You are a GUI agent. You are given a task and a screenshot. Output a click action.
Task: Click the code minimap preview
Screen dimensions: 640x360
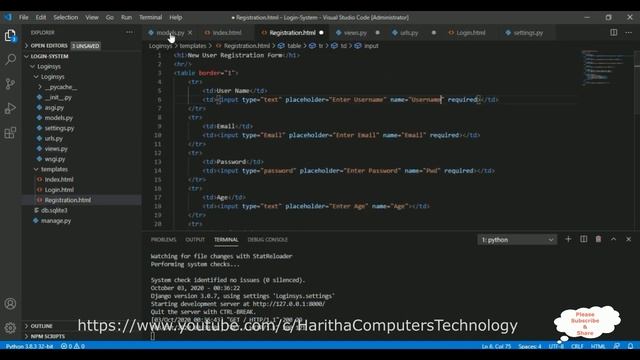coord(606,68)
